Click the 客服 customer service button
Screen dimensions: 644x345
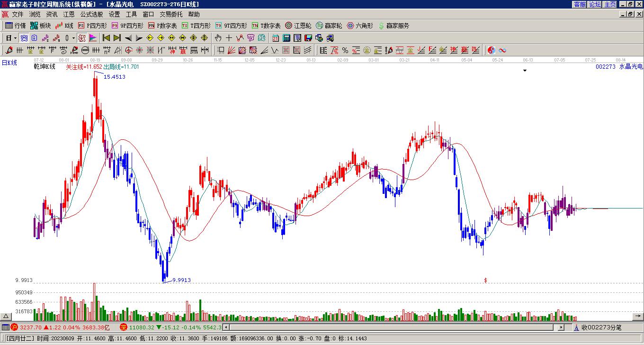pos(580,4)
